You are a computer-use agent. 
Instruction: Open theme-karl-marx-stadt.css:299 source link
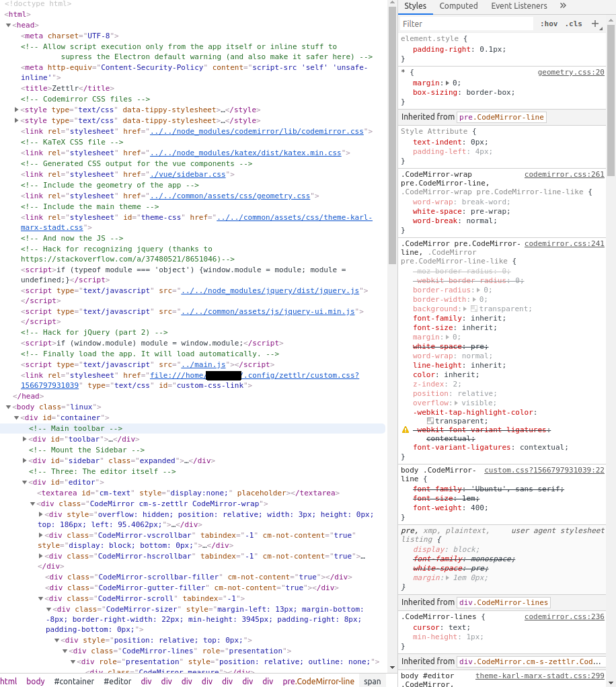pos(540,676)
